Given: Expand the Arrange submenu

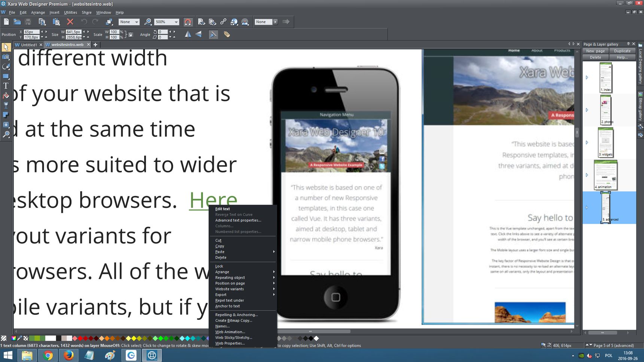Looking at the screenshot, I should click(245, 272).
